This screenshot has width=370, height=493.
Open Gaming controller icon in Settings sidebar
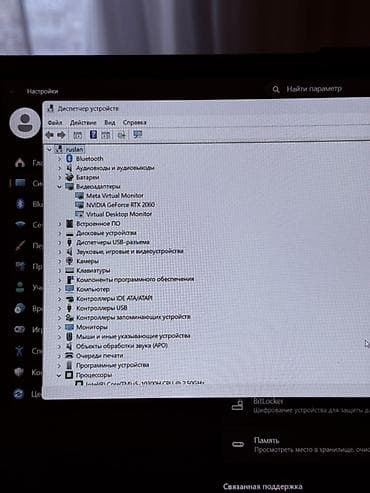tap(20, 329)
